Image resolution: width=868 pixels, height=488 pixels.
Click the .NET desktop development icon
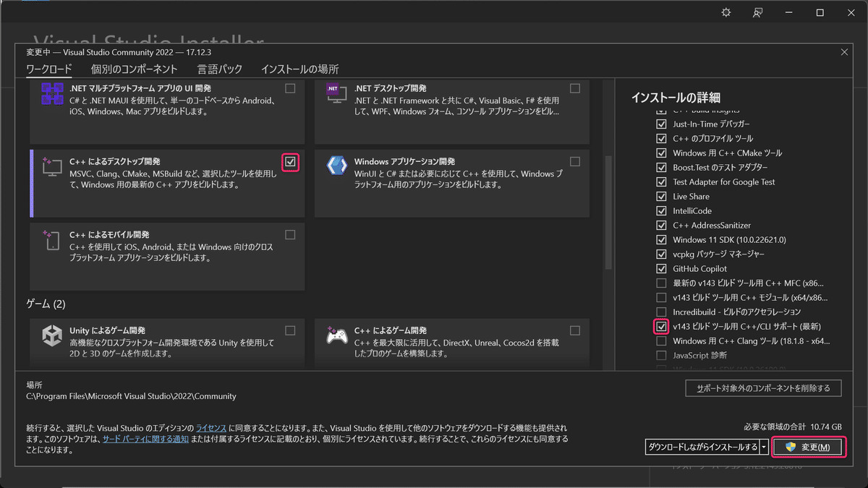(x=336, y=95)
